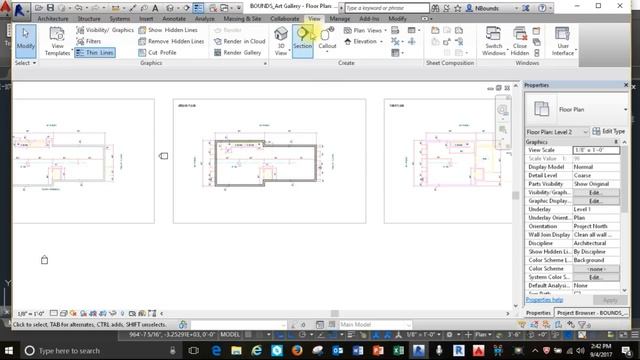Switch to Systems ribbon tab
The height and width of the screenshot is (360, 640).
(x=120, y=19)
